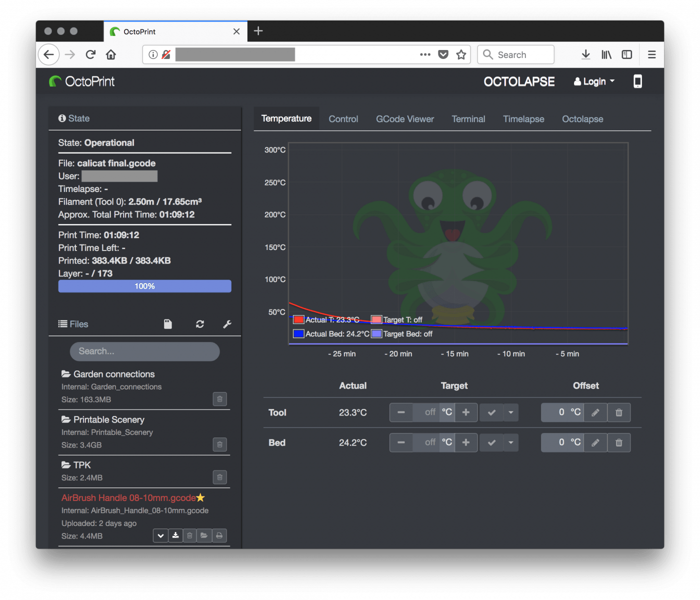Go to browser home page
Screen dimensions: 700x600
pos(111,54)
